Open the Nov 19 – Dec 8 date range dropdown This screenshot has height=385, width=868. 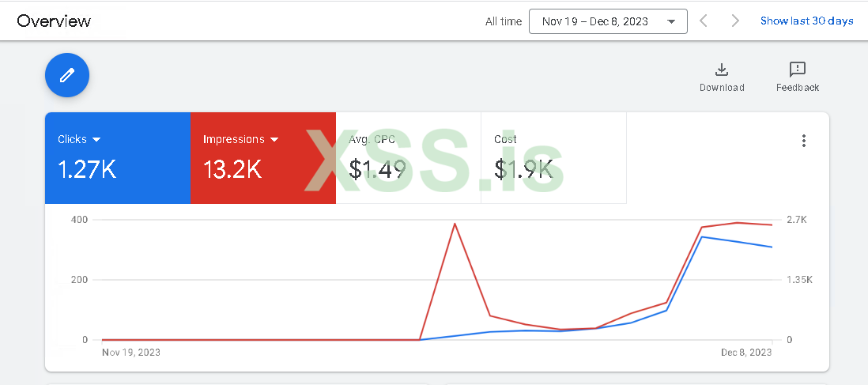point(607,21)
